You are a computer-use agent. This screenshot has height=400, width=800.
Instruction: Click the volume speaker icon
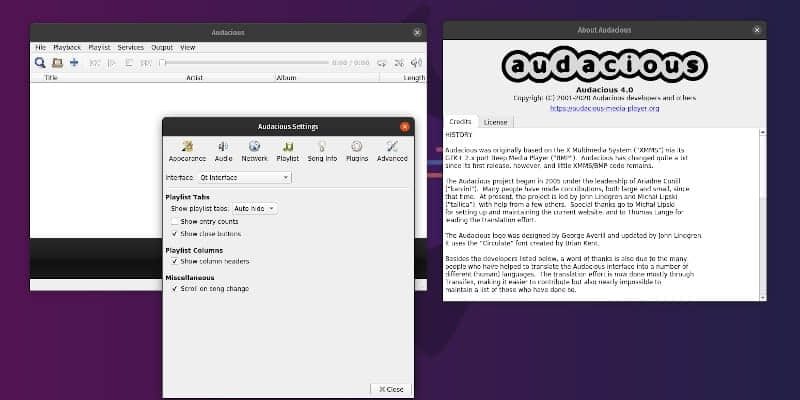(416, 63)
